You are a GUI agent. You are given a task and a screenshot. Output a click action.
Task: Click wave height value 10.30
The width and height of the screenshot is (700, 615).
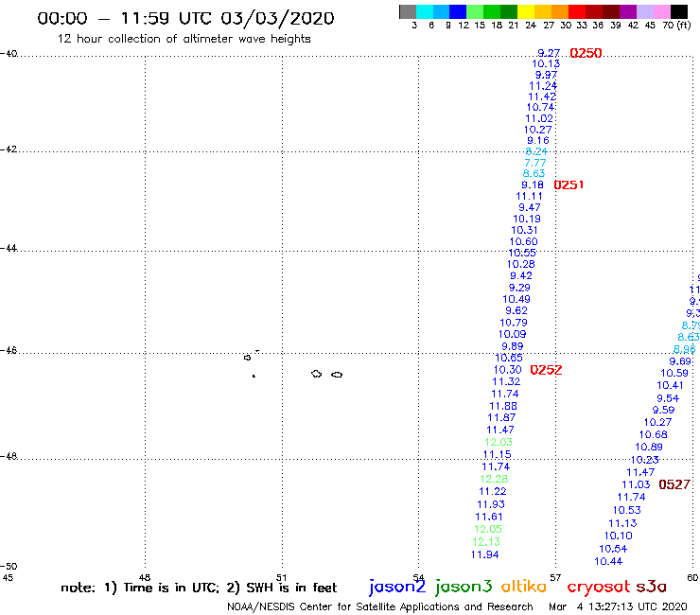[508, 370]
